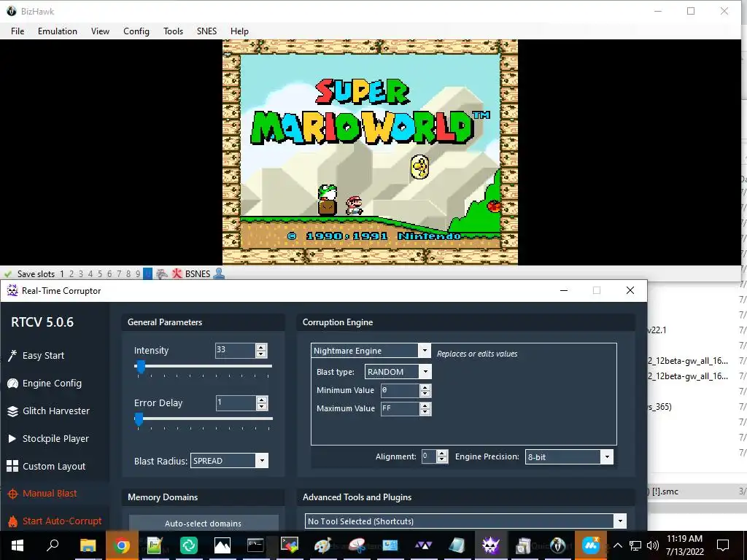Click the Intensity slider handle

(x=141, y=367)
